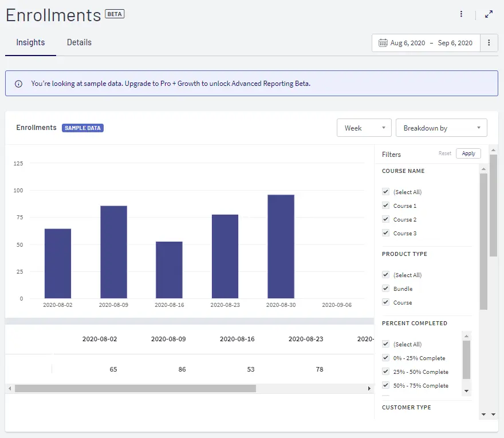The image size is (504, 438).
Task: Click the 2020-08-30 bar in chart
Action: (x=281, y=246)
